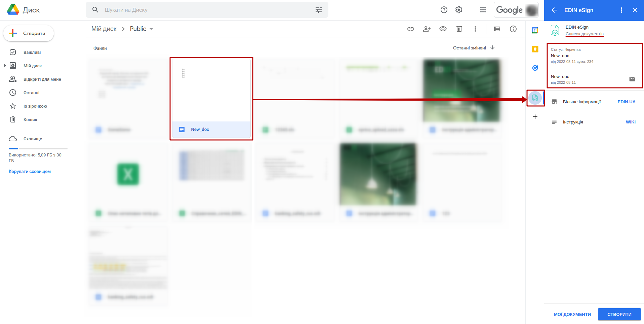Expand the Мій диск tree arrow
The image size is (644, 324).
click(x=5, y=66)
